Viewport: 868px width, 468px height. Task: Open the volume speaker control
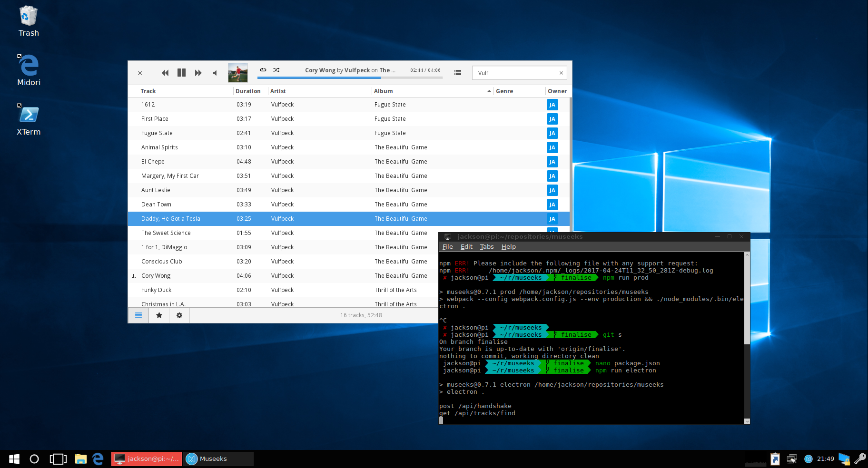215,73
